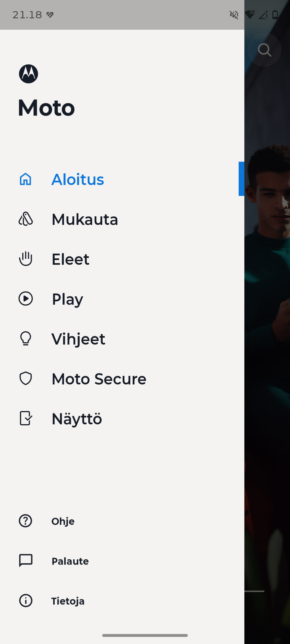This screenshot has height=644, width=290.
Task: Click the lightbulb icon for Vihjeet
Action: [x=26, y=338]
